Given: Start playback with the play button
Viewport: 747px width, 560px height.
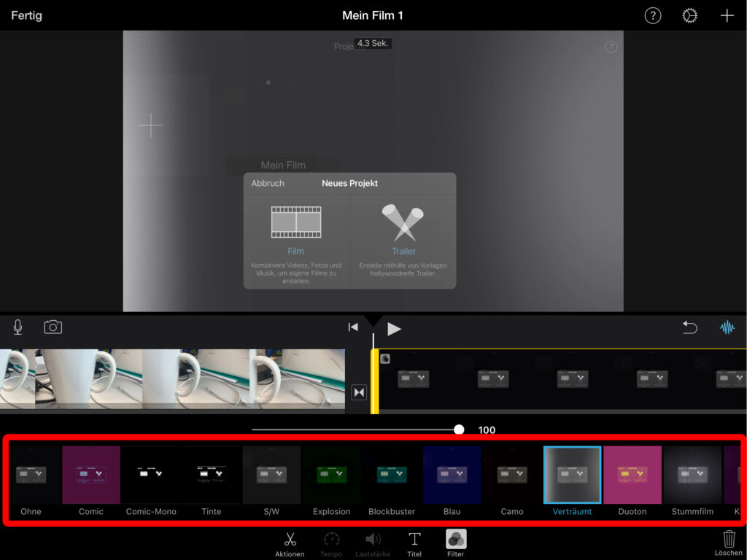Looking at the screenshot, I should point(394,329).
